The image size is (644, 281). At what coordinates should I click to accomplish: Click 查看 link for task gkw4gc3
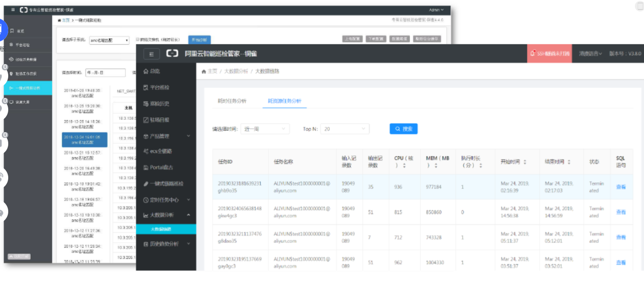pos(621,212)
